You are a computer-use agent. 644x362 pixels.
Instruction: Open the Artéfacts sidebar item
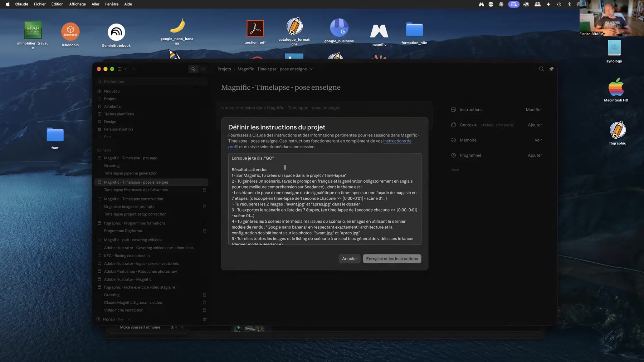pyautogui.click(x=112, y=106)
